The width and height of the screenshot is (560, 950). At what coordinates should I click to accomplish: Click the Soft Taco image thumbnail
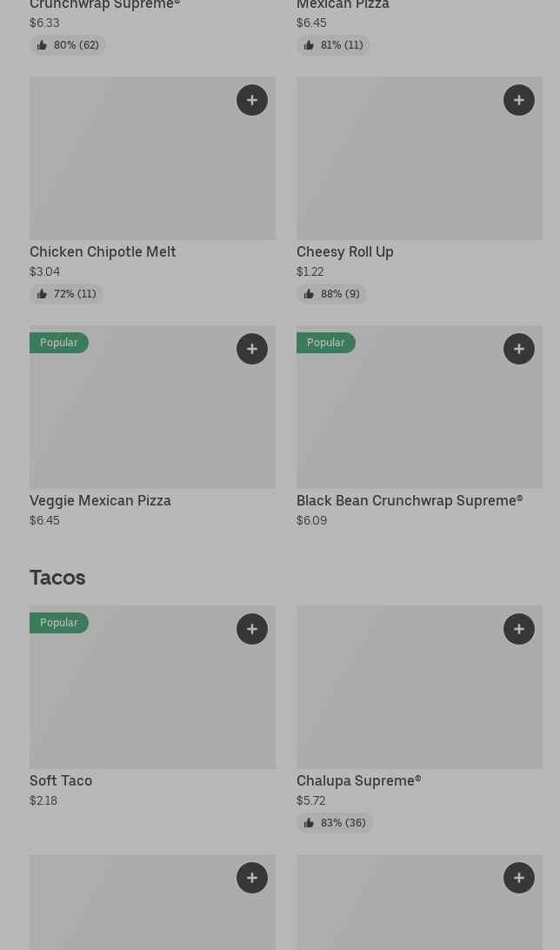click(152, 696)
